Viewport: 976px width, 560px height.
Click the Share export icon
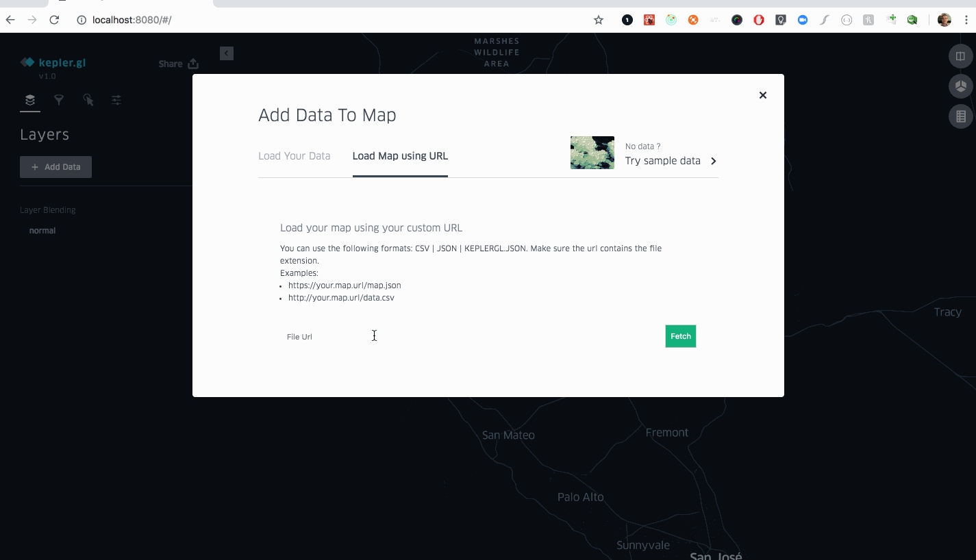[193, 64]
